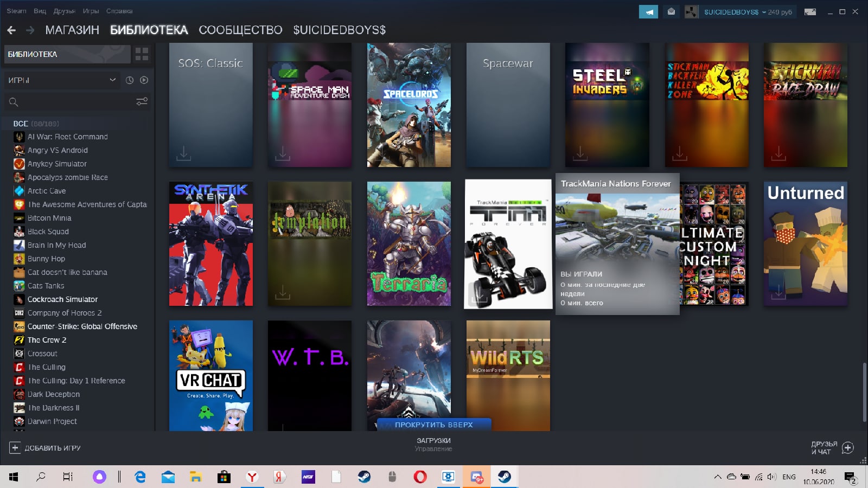Click the library grid vertical scrollbar
The height and width of the screenshot is (488, 868).
(864, 392)
